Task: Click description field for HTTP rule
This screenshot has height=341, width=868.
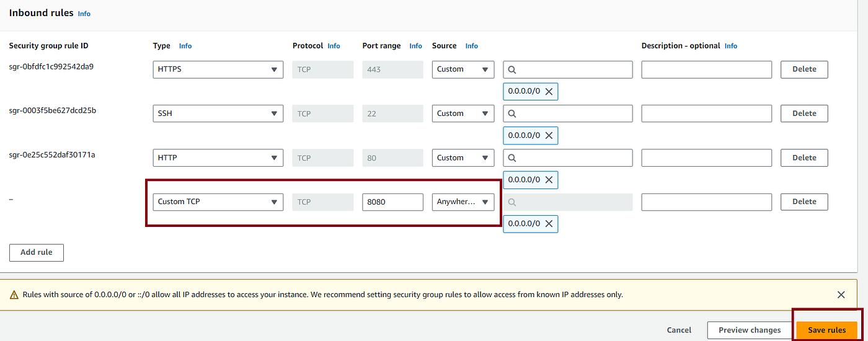Action: [x=707, y=157]
